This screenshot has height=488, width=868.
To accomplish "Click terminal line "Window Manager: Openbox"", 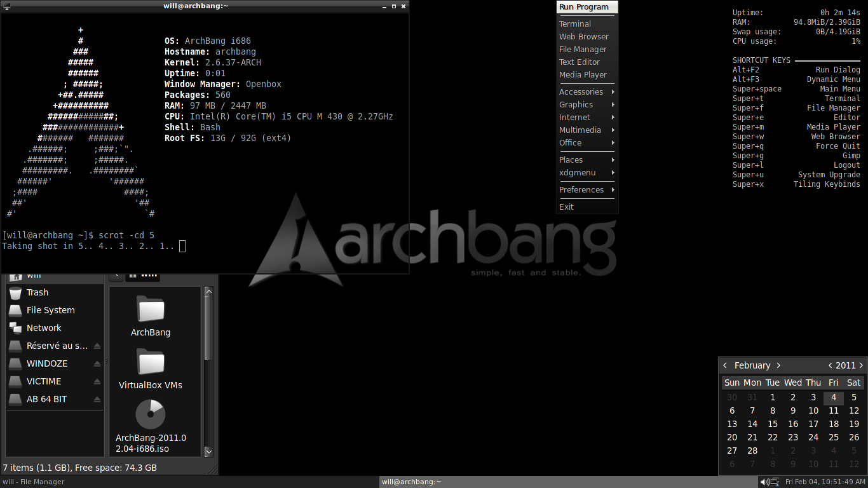I will click(x=223, y=84).
